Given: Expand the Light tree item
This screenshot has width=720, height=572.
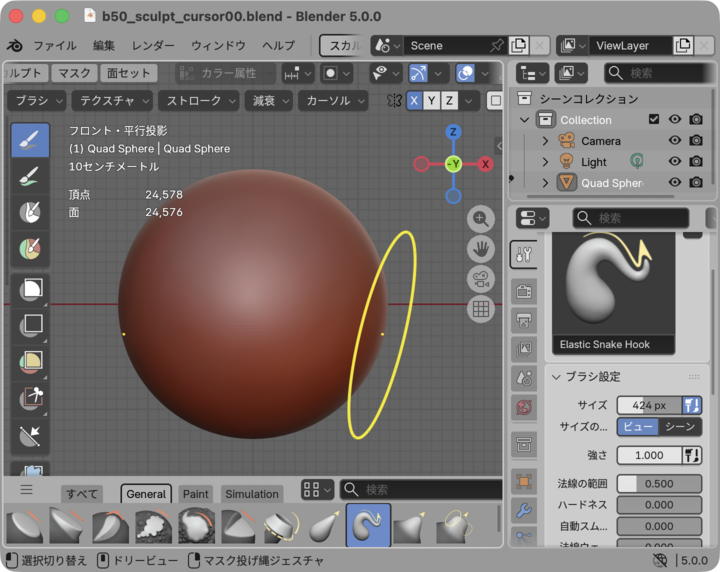Looking at the screenshot, I should point(545,162).
